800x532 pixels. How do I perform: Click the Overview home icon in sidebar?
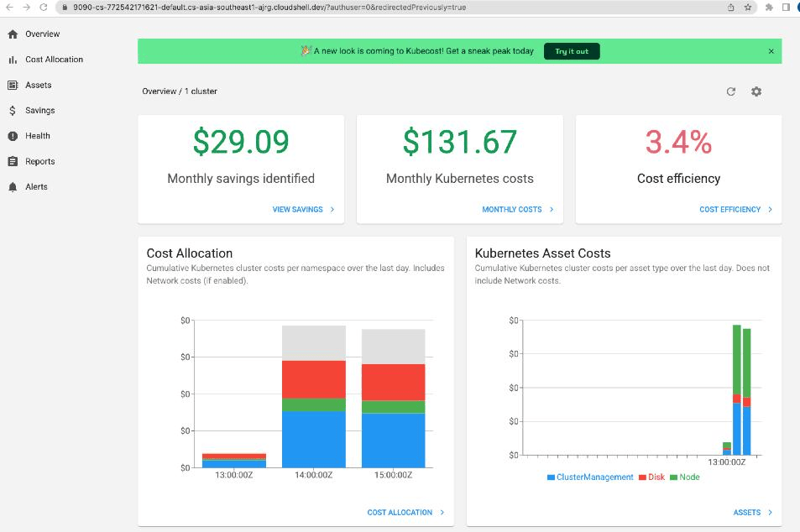point(13,34)
